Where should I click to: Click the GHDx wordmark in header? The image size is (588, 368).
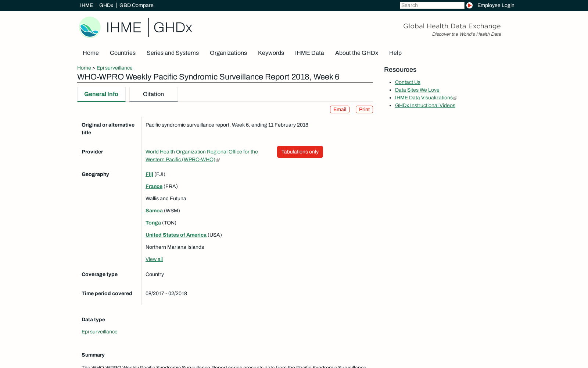point(173,28)
